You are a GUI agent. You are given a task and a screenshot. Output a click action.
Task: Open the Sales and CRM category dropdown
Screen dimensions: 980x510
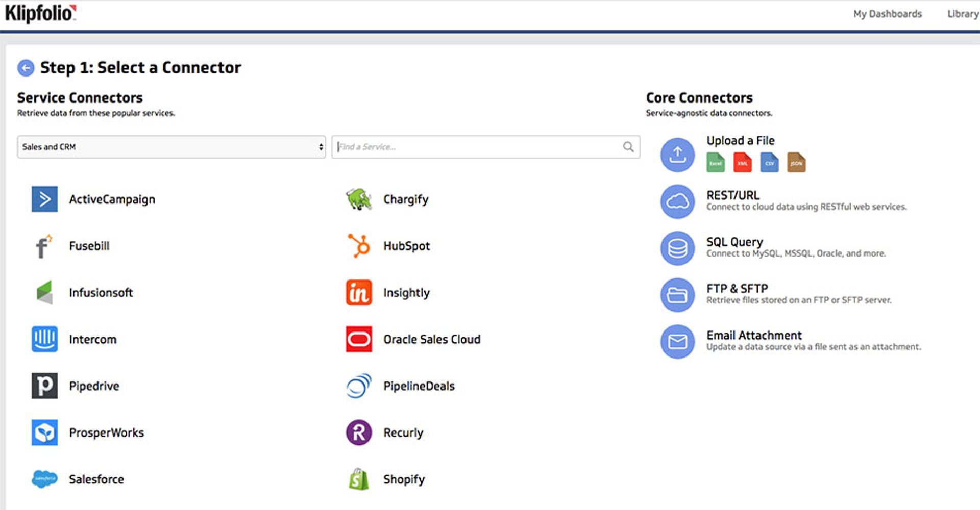click(171, 147)
